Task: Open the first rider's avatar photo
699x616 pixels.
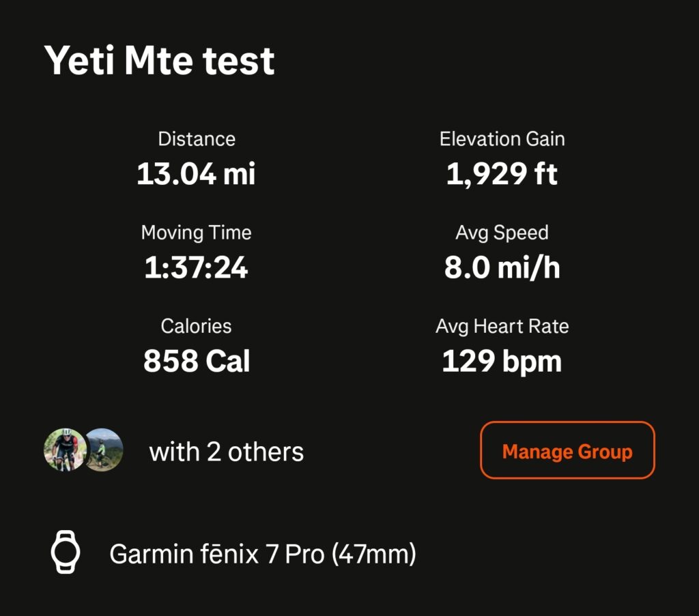Action: point(63,450)
